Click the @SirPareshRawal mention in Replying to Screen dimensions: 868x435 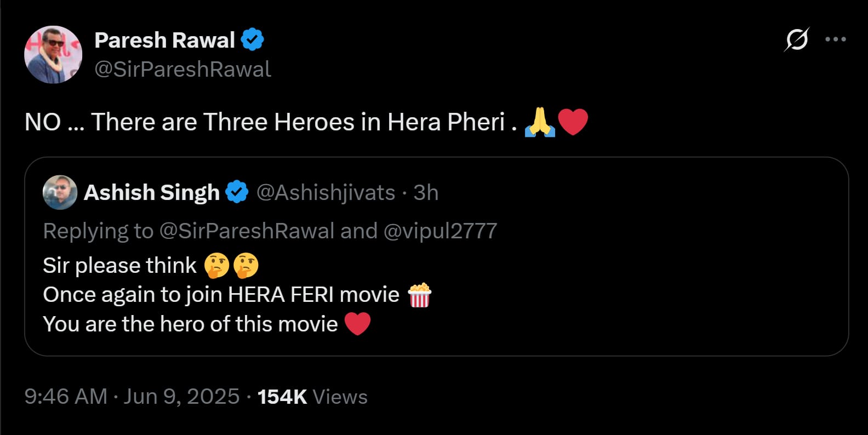pyautogui.click(x=247, y=231)
